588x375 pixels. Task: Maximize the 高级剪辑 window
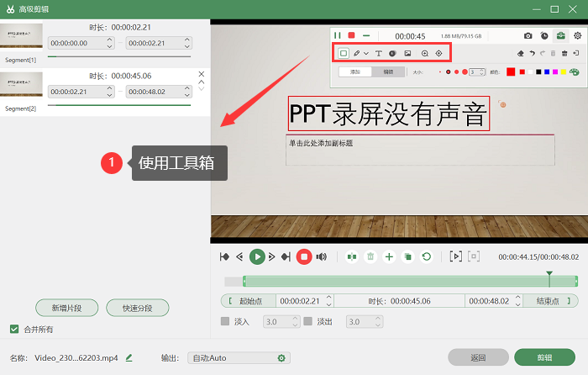click(554, 9)
